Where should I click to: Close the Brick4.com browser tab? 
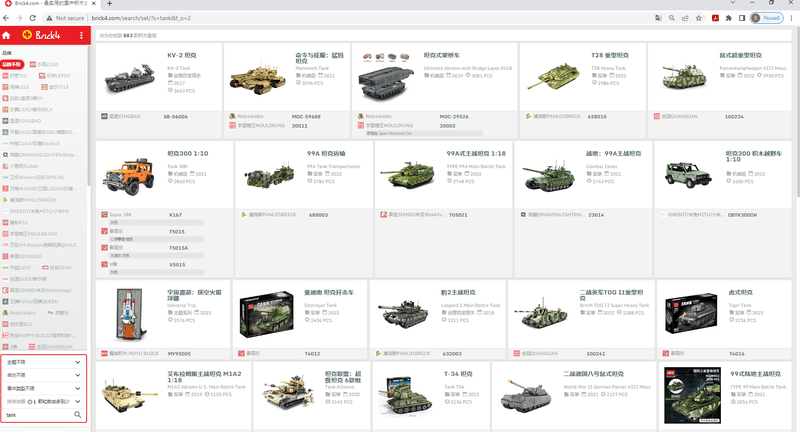point(94,3)
